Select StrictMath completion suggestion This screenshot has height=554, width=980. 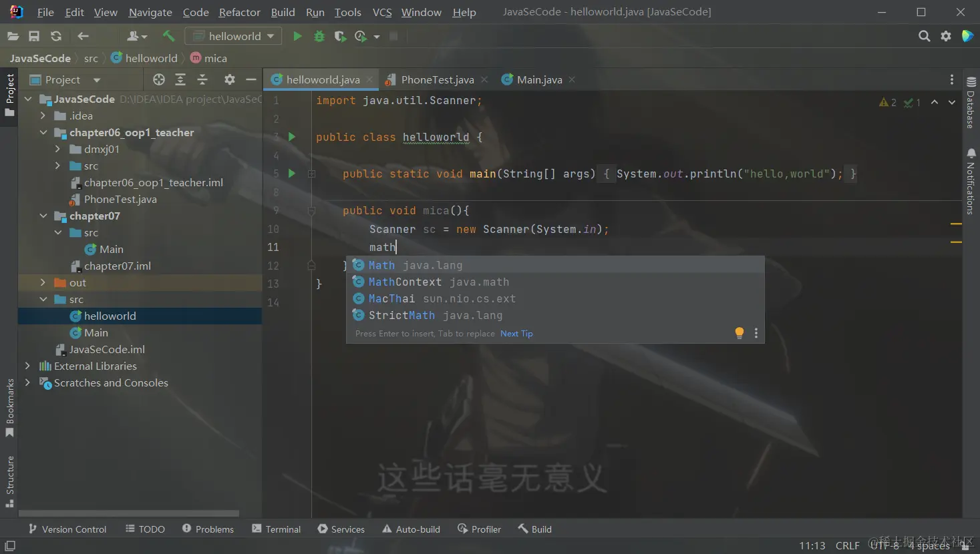click(555, 315)
